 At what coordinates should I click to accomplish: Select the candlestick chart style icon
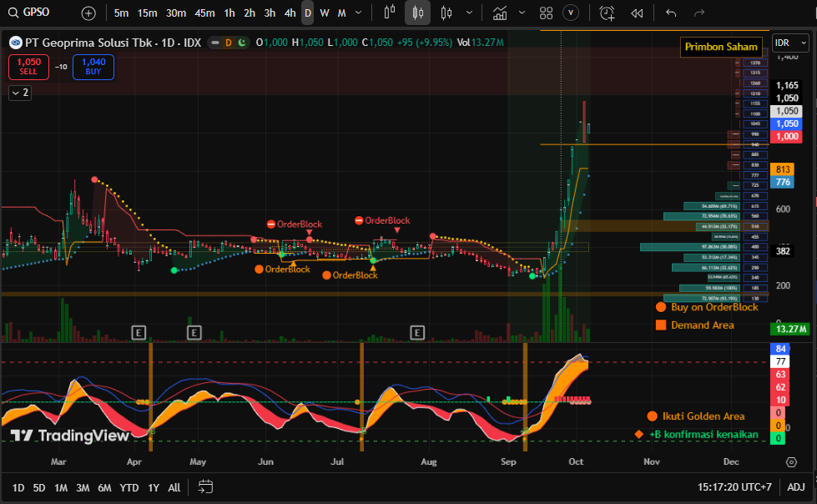(418, 13)
